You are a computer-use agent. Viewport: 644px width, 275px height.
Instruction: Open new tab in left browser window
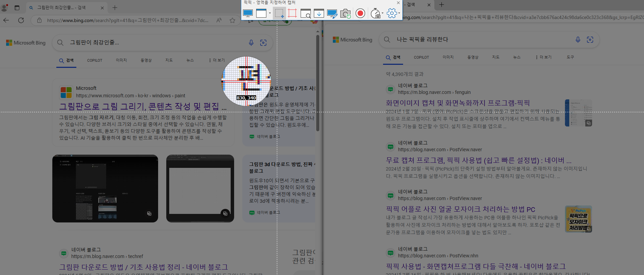(x=115, y=7)
